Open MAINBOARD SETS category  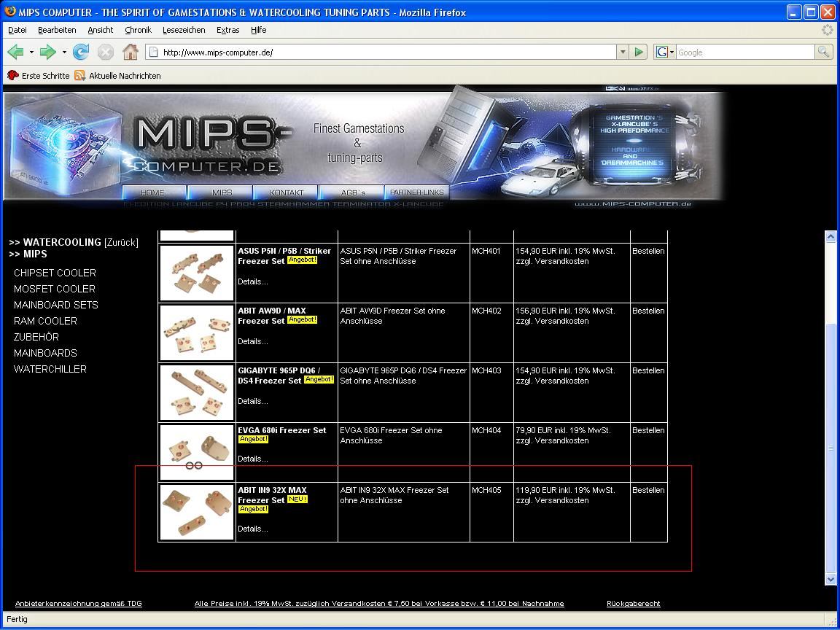(56, 305)
